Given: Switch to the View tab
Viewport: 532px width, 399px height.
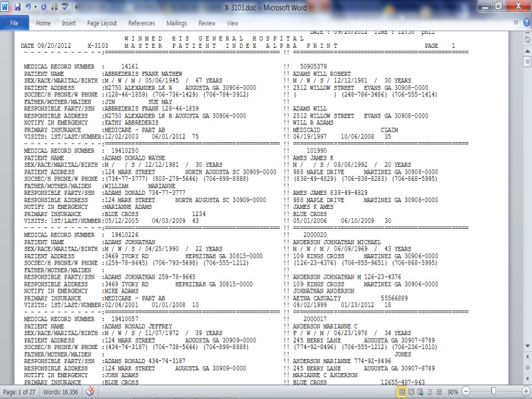Looking at the screenshot, I should 232,23.
